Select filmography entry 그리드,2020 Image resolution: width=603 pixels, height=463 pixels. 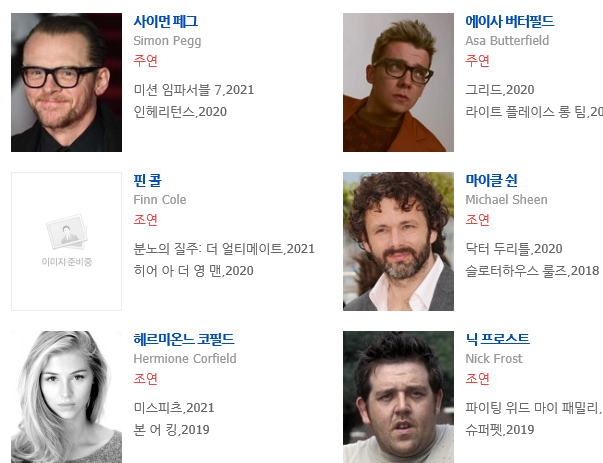500,90
